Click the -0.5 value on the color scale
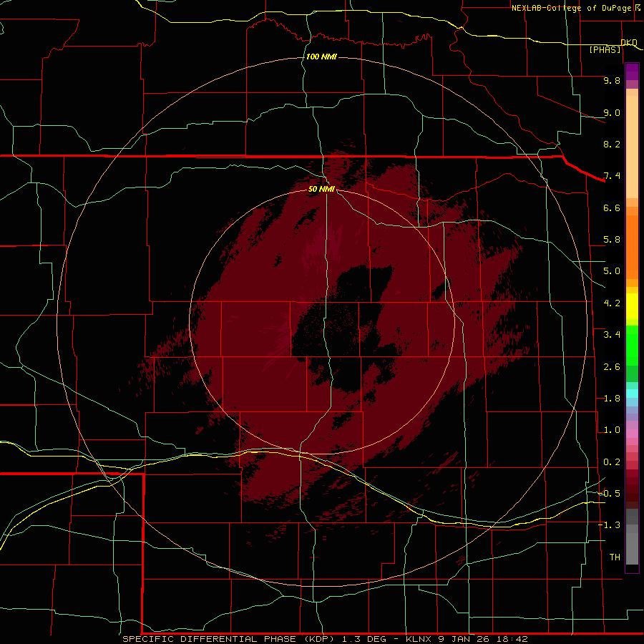This screenshot has width=644, height=644. [609, 494]
